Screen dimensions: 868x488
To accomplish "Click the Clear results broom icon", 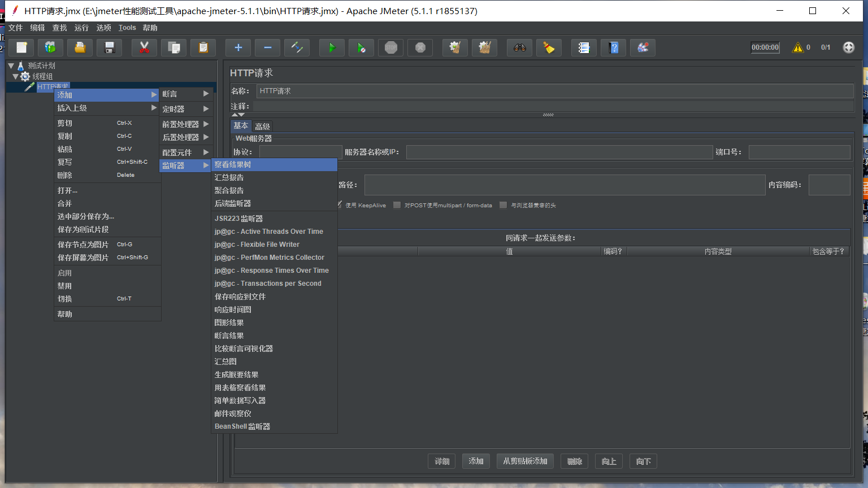I will coord(455,48).
